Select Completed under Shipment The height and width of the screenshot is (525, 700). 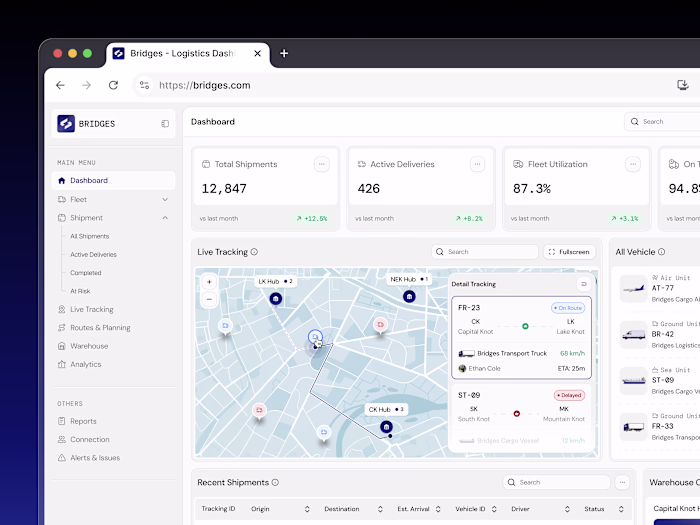pos(85,273)
